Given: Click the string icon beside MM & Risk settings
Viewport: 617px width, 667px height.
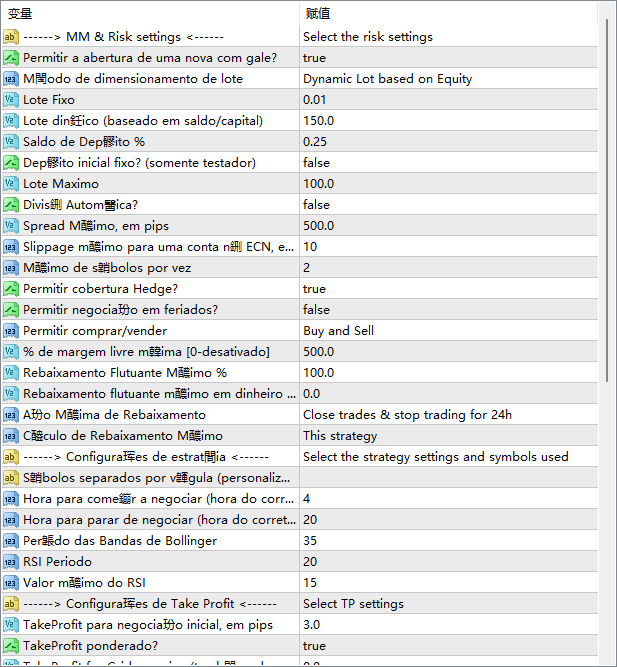Looking at the screenshot, I should pos(11,37).
